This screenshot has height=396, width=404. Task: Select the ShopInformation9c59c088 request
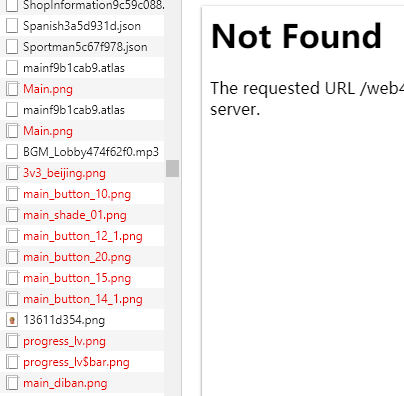coord(82,6)
